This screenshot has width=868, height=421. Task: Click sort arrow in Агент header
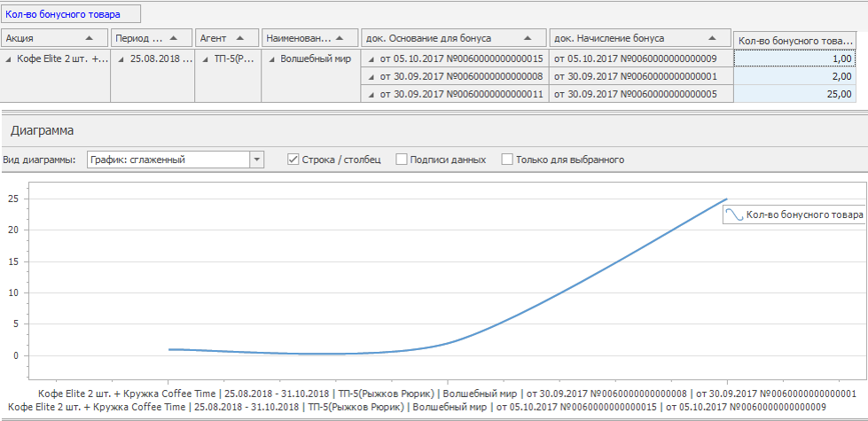(239, 38)
